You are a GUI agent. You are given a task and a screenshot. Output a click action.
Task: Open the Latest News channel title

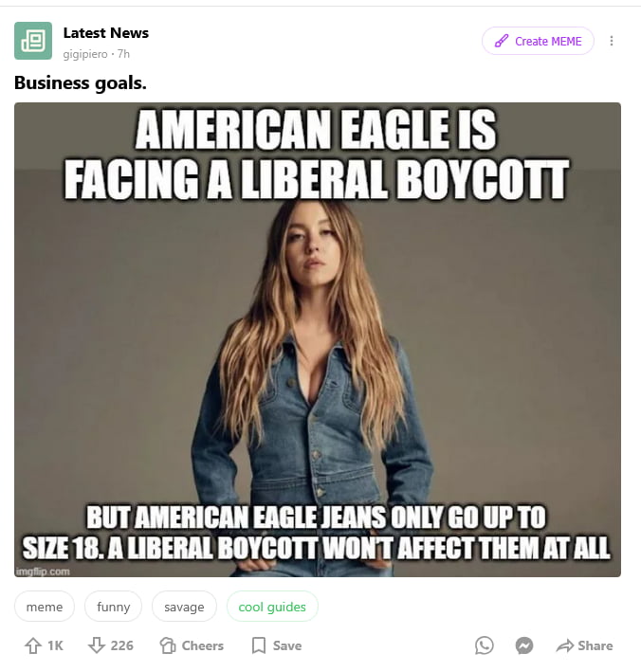tap(106, 32)
